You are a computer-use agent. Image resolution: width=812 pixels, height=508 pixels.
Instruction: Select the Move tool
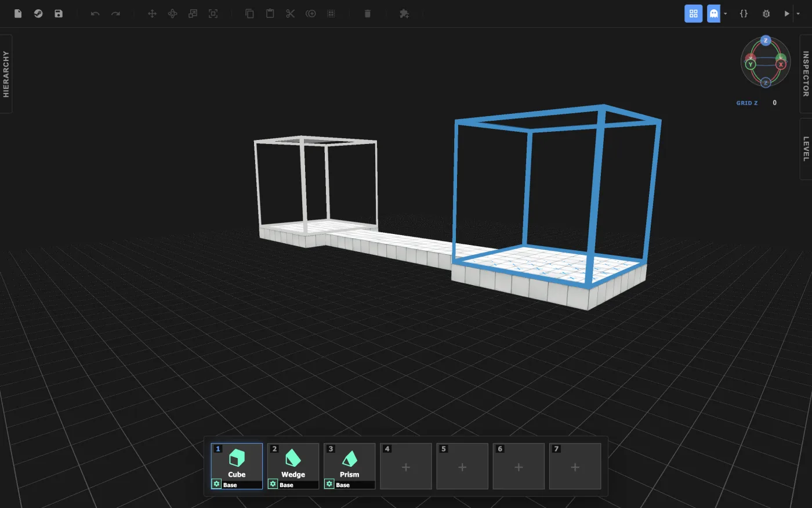click(152, 13)
